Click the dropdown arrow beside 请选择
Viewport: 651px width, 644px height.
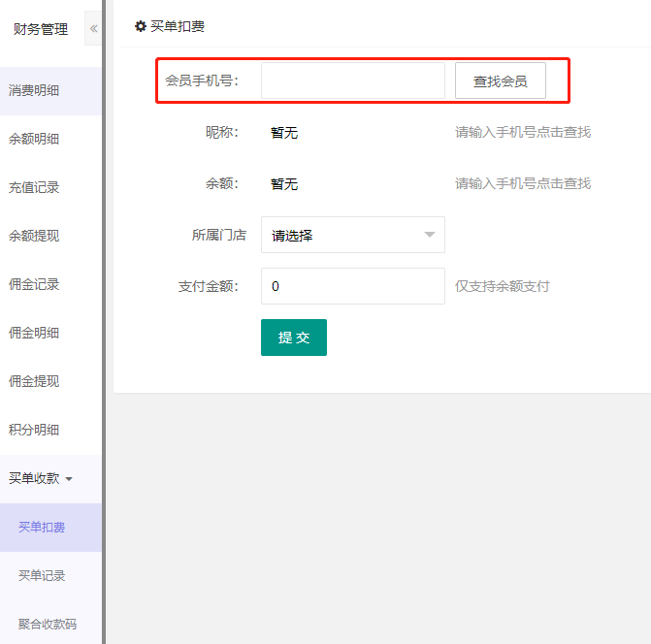tap(430, 235)
